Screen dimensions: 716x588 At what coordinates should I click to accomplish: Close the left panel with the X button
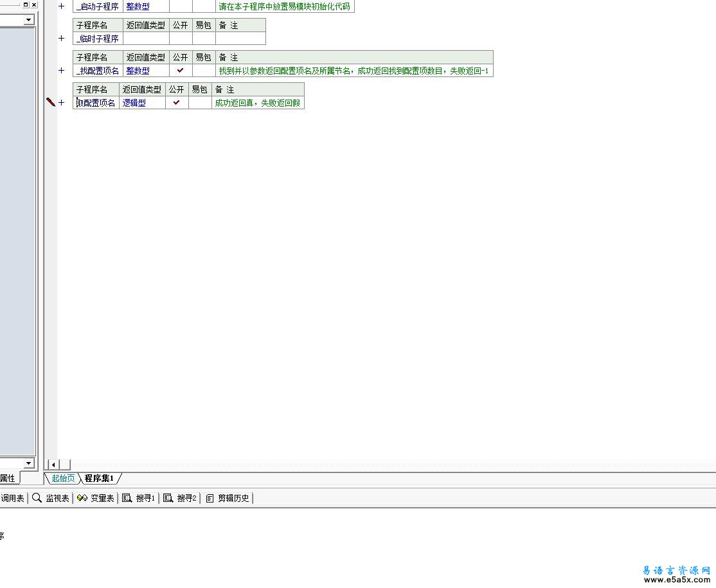coord(34,4)
